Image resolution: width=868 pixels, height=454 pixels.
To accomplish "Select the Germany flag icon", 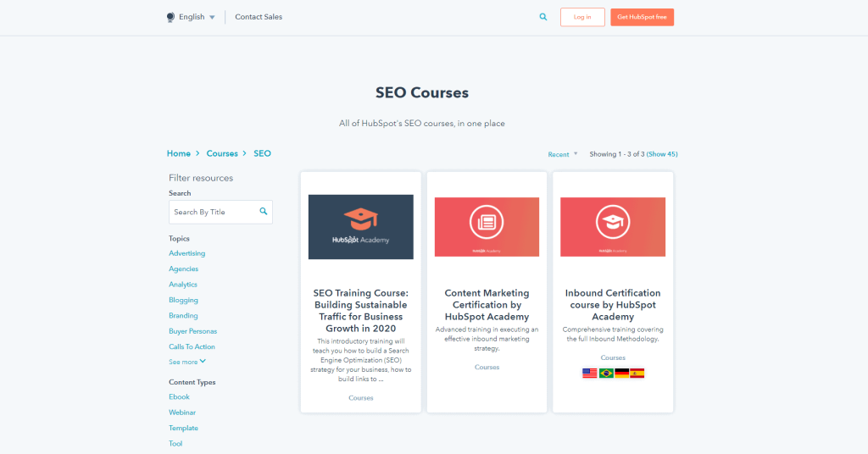I will pyautogui.click(x=621, y=374).
